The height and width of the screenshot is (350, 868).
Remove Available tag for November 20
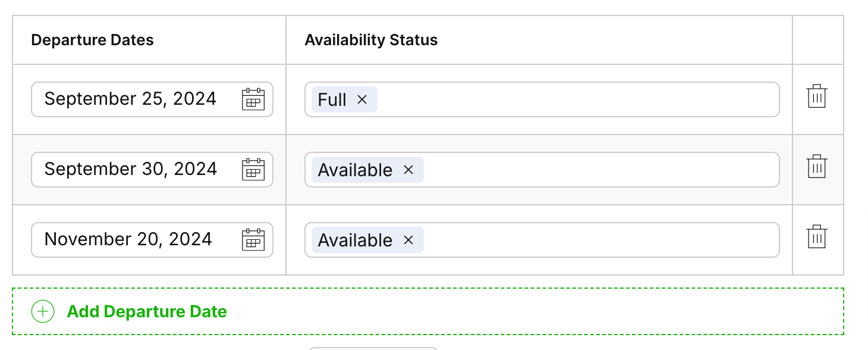click(408, 240)
